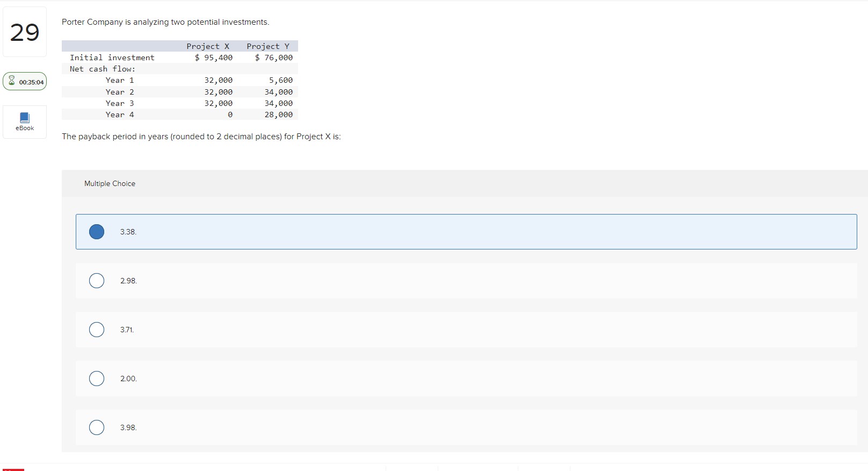
Task: Click the 'Project X' column header
Action: pyautogui.click(x=208, y=46)
